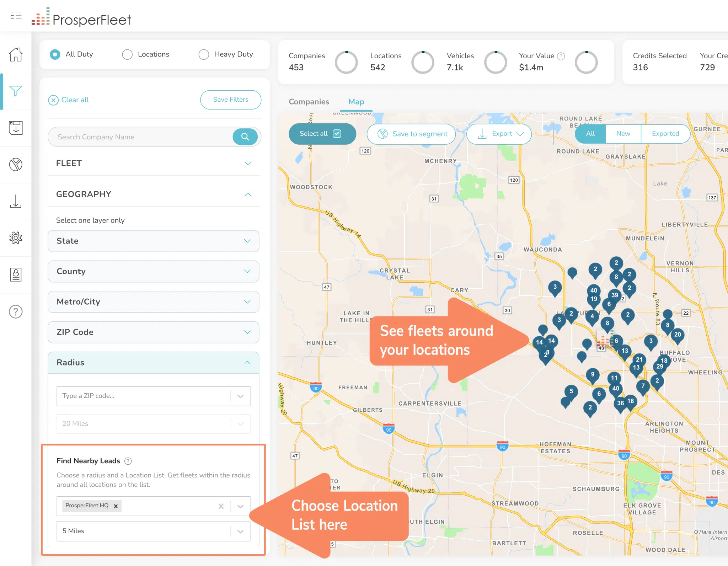
Task: Open the Help question mark sidebar icon
Action: click(16, 311)
